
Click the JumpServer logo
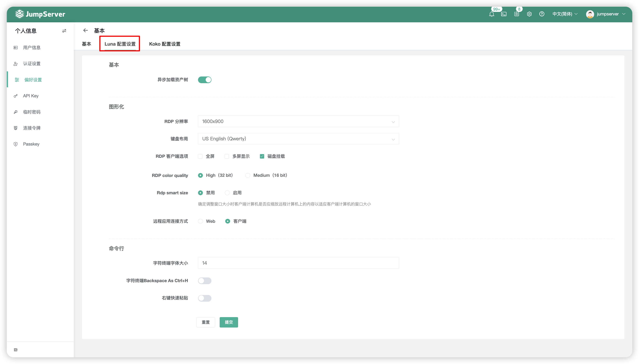tap(40, 14)
